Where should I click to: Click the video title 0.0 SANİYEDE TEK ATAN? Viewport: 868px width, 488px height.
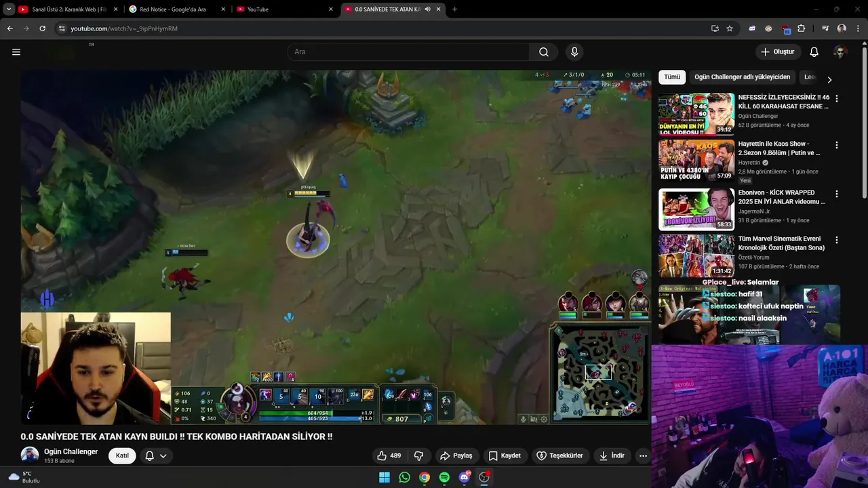(176, 436)
